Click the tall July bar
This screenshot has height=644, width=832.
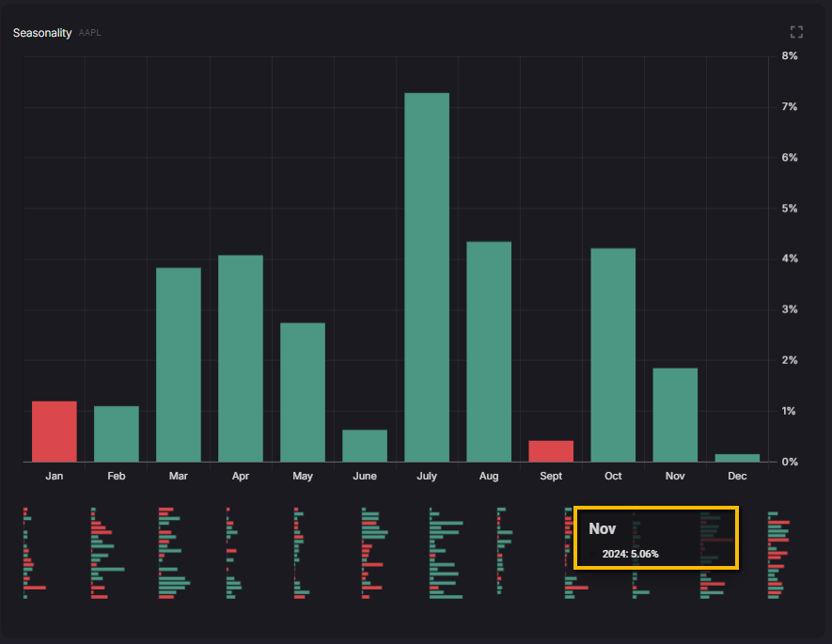tap(426, 277)
